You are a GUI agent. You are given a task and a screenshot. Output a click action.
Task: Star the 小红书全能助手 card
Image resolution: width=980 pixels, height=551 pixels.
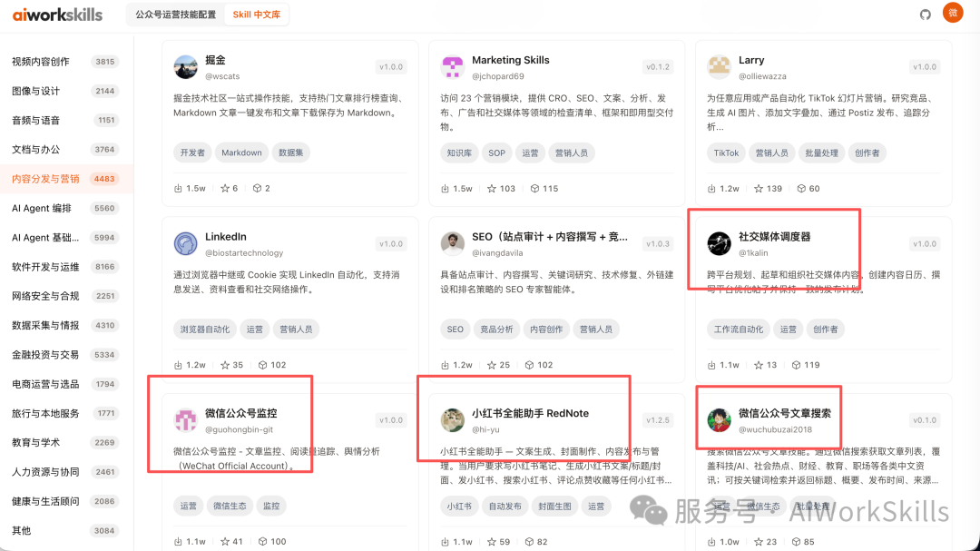(x=492, y=542)
